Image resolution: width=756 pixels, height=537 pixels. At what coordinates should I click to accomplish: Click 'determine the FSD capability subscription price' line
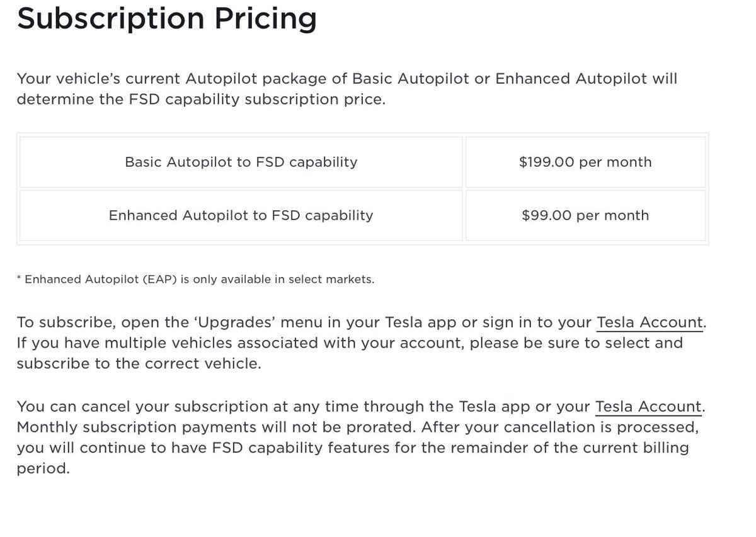[200, 99]
